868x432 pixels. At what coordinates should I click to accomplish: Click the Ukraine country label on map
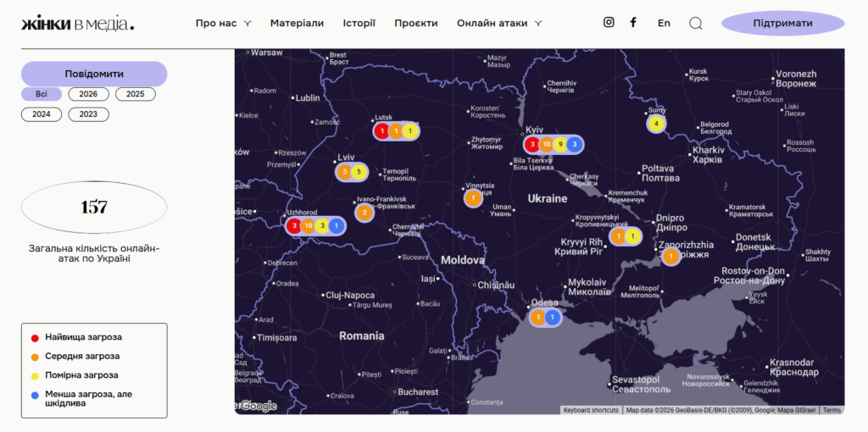(x=548, y=198)
